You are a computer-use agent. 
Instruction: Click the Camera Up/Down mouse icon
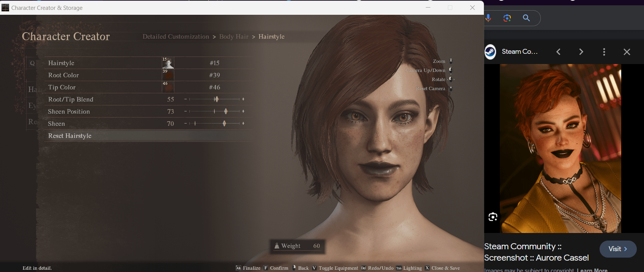pyautogui.click(x=451, y=70)
